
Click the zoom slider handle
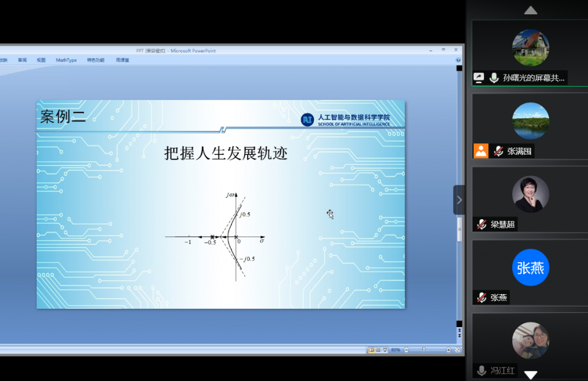[424, 349]
